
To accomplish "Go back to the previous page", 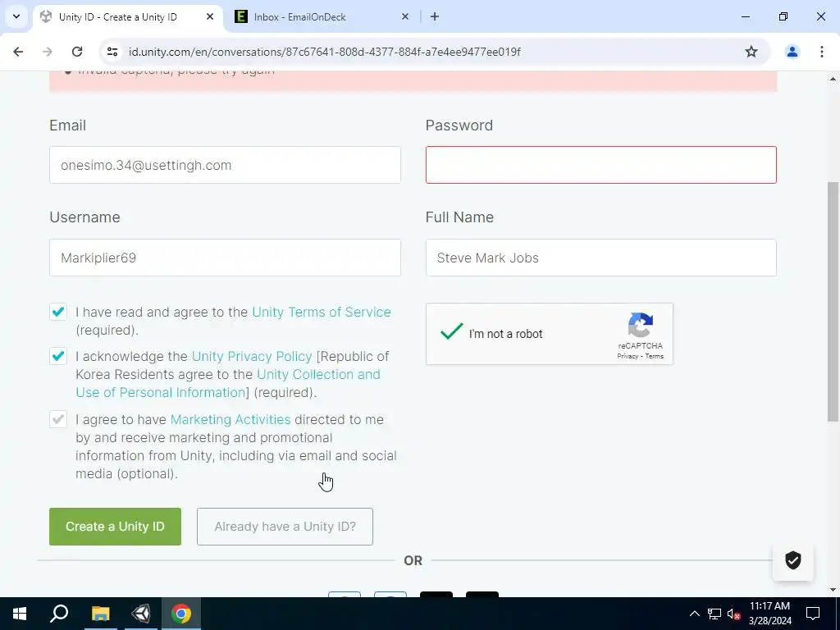I will [x=18, y=52].
